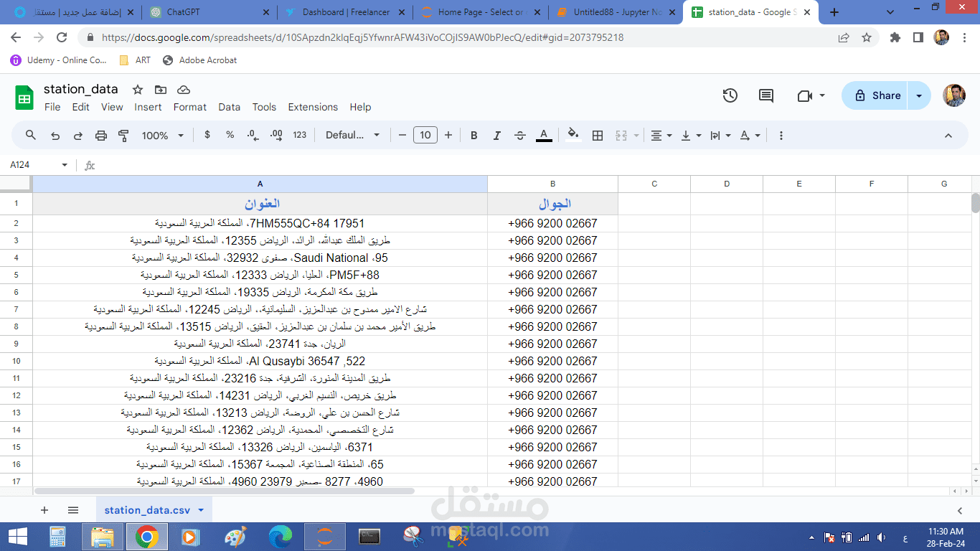The width and height of the screenshot is (980, 551).
Task: Toggle strikethrough formatting
Action: pos(520,135)
